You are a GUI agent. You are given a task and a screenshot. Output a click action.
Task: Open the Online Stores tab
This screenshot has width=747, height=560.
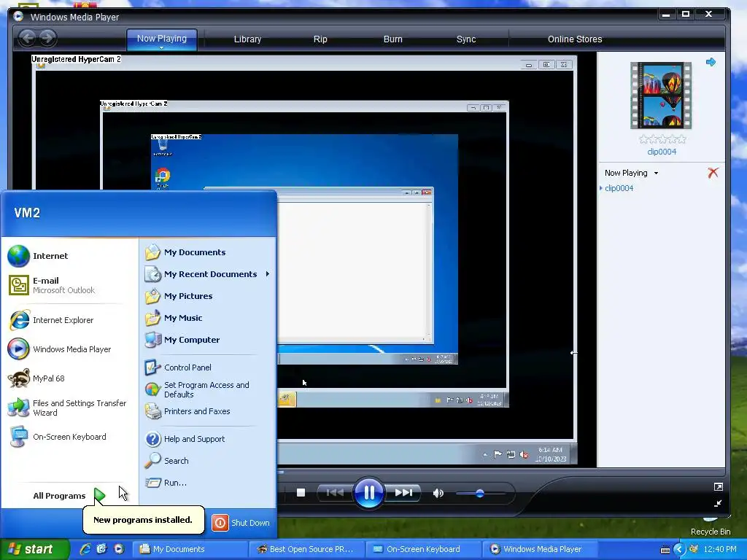pyautogui.click(x=575, y=39)
